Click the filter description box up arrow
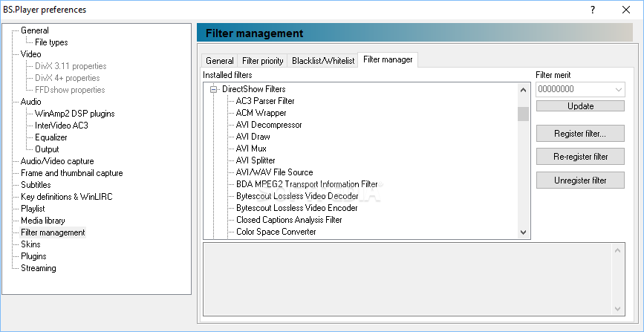This screenshot has height=332, width=644. pos(618,250)
